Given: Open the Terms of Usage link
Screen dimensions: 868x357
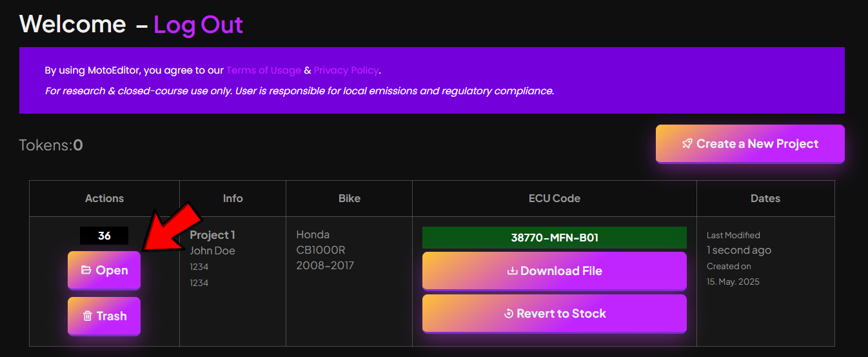Looking at the screenshot, I should [x=264, y=70].
